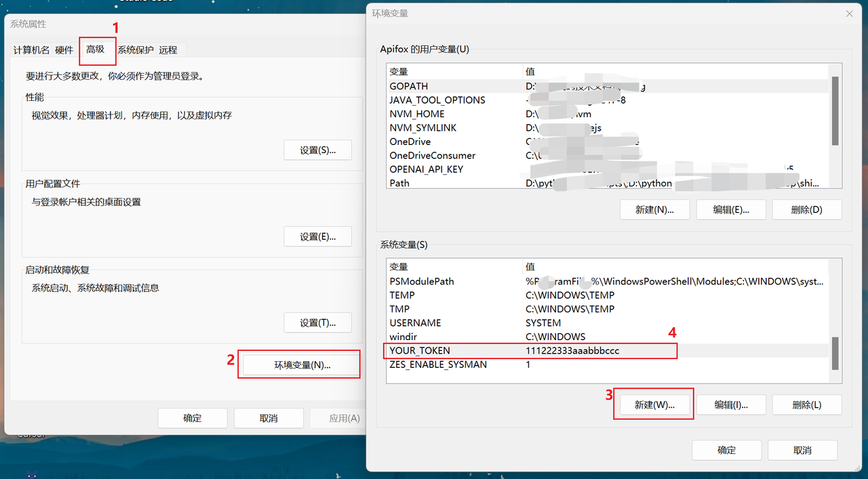Select the OPENAI_API_KEY variable row

point(608,169)
